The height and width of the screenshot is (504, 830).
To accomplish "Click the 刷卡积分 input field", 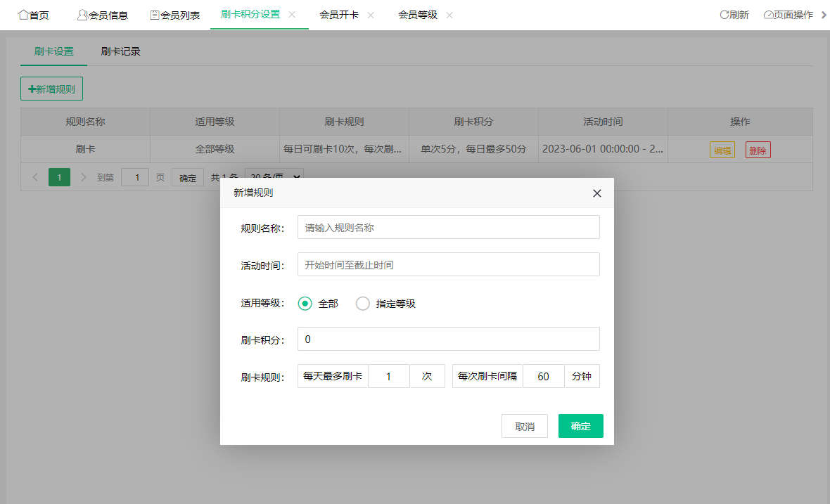I will coord(448,339).
